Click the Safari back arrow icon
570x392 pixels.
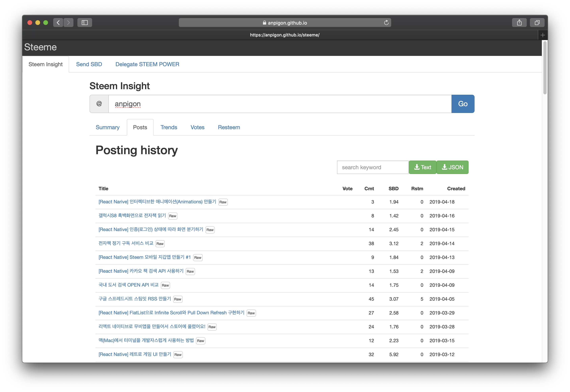[58, 23]
